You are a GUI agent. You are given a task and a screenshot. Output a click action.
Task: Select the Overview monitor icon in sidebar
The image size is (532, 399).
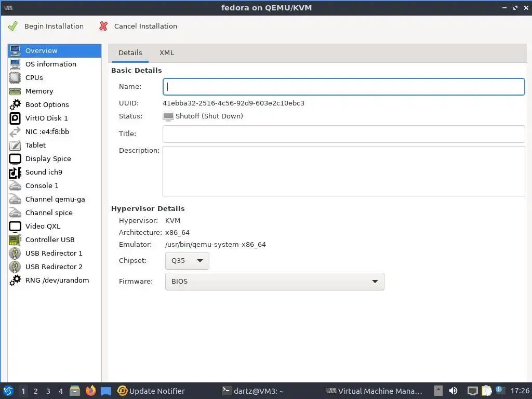15,50
